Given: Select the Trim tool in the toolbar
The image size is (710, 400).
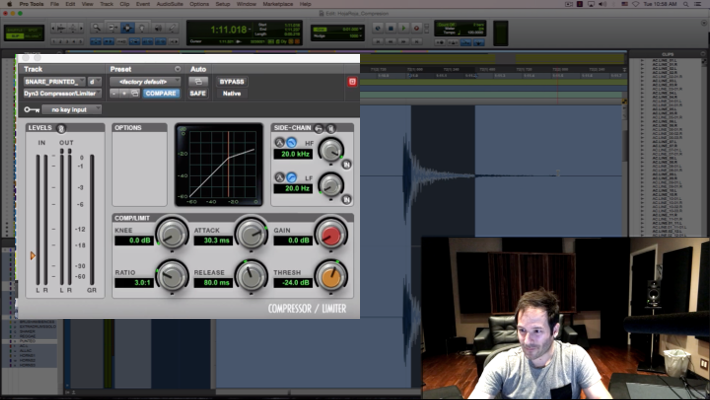Looking at the screenshot, I should [112, 28].
